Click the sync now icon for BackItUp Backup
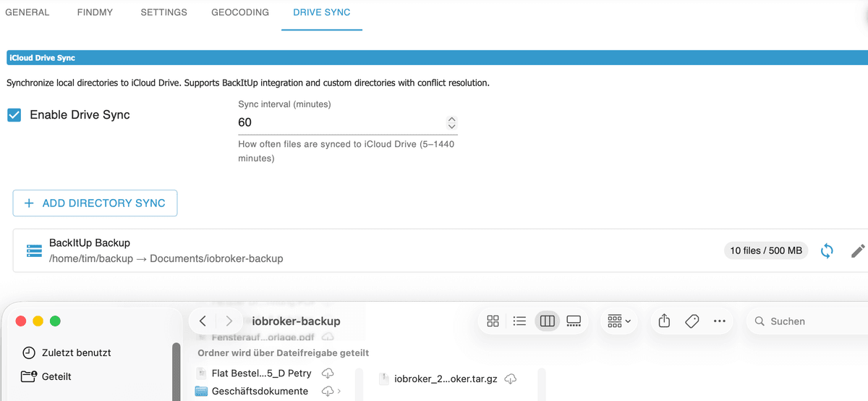Viewport: 868px width, 401px height. 827,251
